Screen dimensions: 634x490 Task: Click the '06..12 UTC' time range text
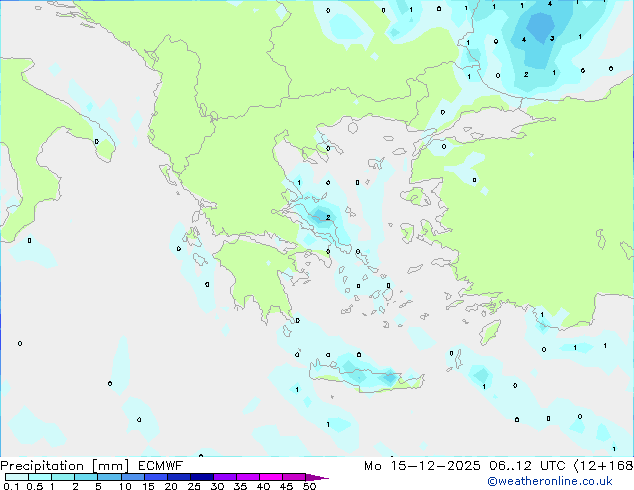[x=527, y=466]
